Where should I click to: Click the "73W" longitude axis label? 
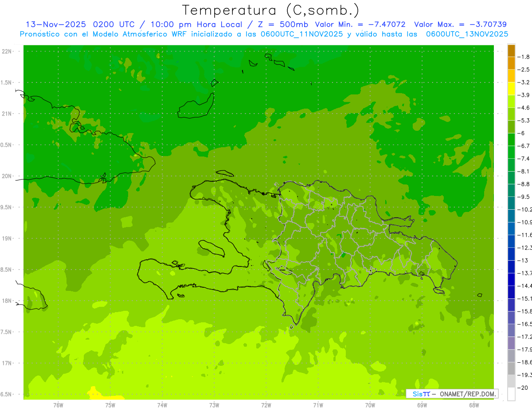214,405
